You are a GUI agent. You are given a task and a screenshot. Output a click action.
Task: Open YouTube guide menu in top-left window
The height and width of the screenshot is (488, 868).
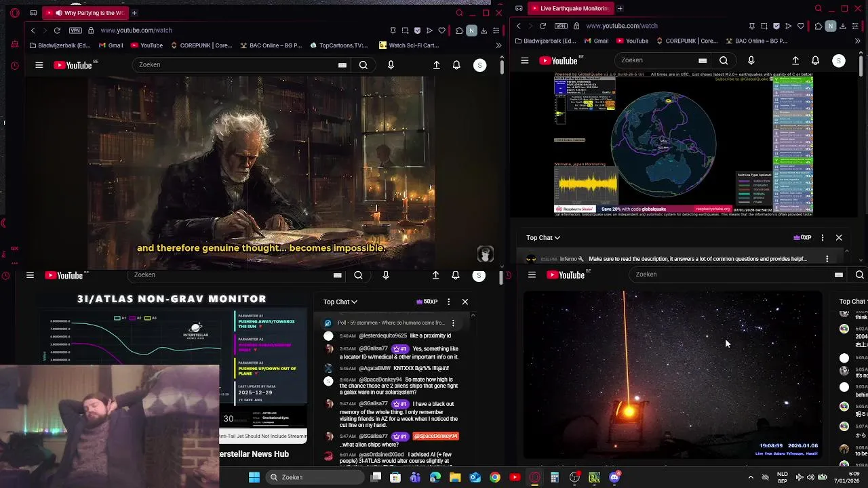coord(39,65)
